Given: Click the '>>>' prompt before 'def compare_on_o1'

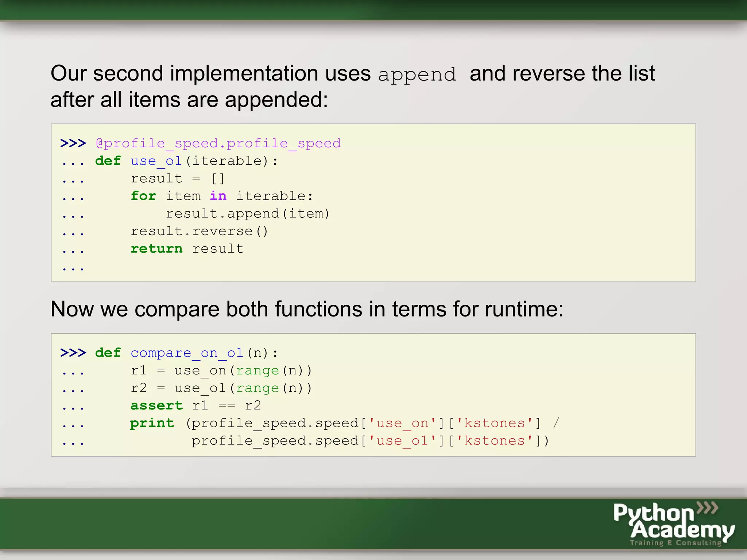Looking at the screenshot, I should click(x=73, y=353).
